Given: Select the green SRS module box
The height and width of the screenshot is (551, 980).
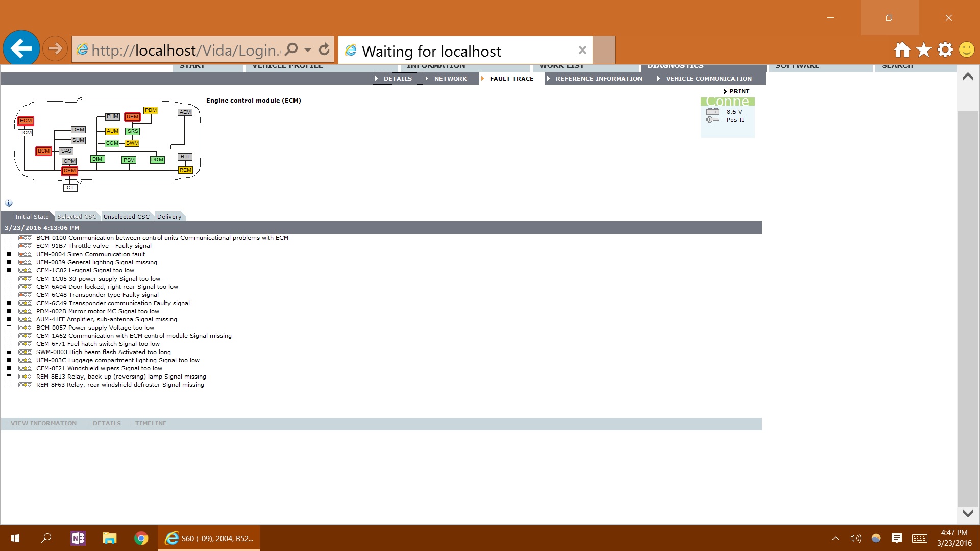Looking at the screenshot, I should point(133,131).
